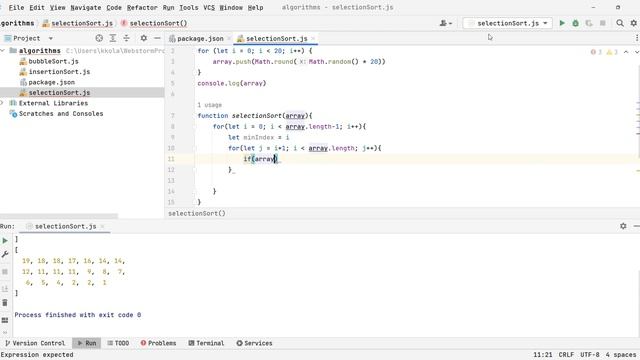Open Terminal tool window
The width and height of the screenshot is (640, 360).
point(206,343)
